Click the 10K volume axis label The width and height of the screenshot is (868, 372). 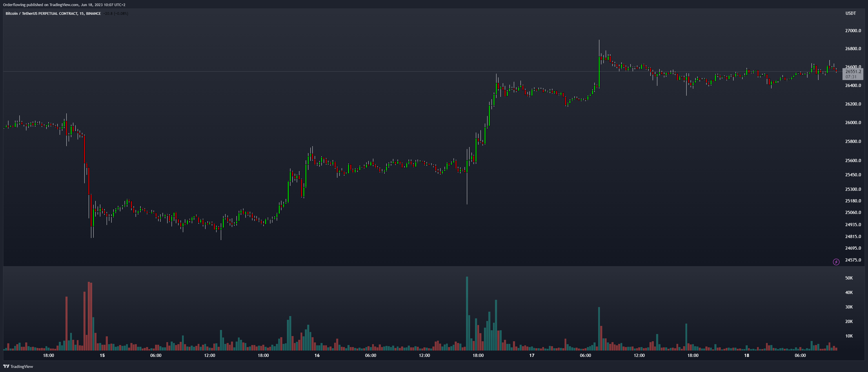coord(849,336)
